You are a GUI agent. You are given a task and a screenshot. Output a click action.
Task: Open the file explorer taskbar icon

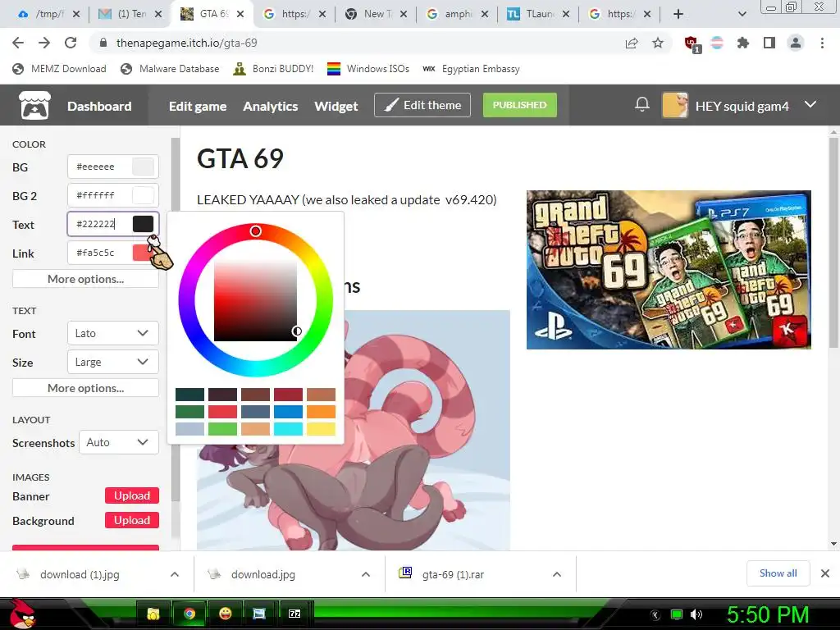click(x=153, y=614)
